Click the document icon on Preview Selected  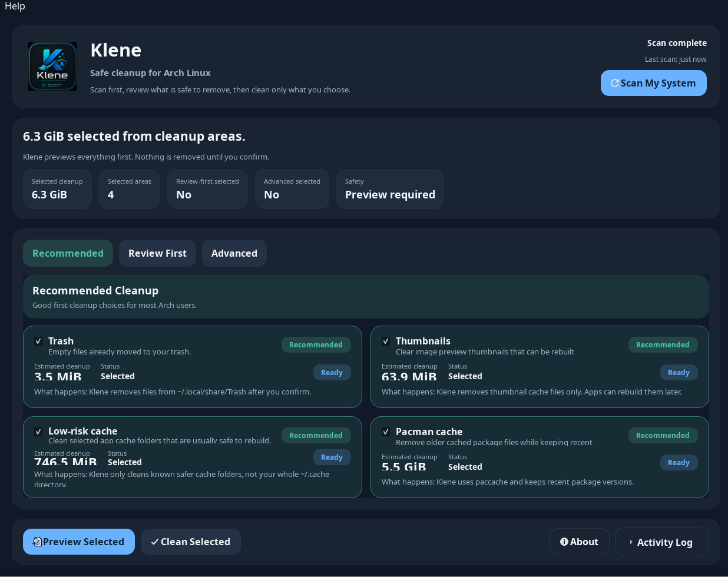(x=37, y=542)
